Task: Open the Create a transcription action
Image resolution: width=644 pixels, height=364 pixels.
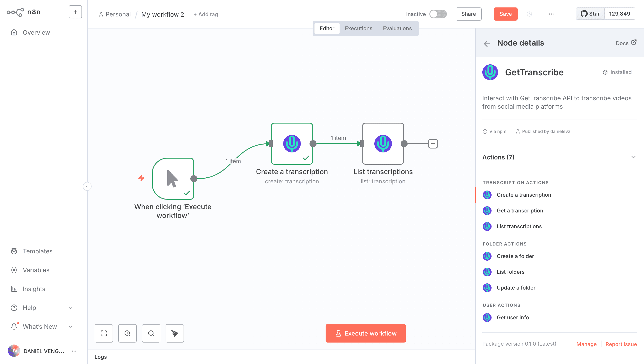Action: [x=524, y=195]
